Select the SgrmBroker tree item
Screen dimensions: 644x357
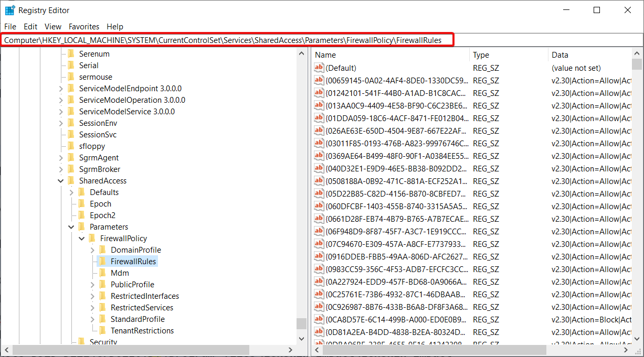[x=100, y=169]
